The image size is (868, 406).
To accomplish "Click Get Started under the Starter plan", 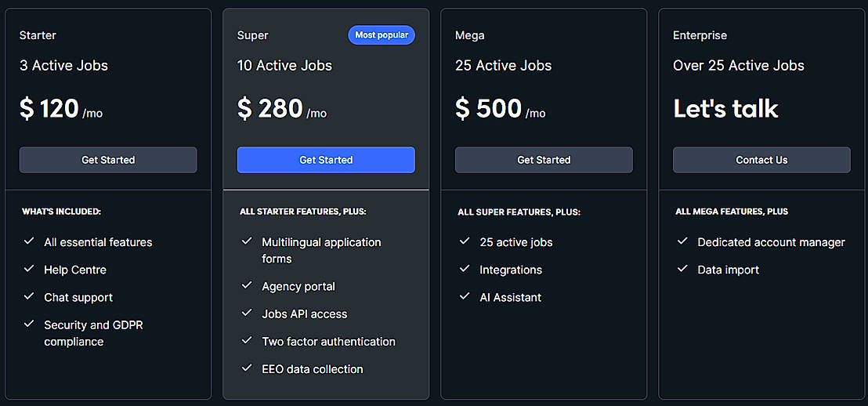I will click(x=108, y=160).
